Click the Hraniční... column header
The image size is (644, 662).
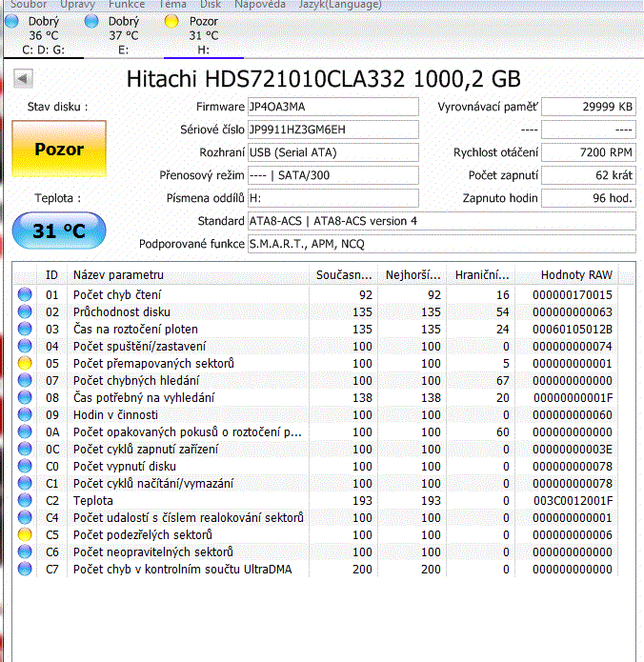pyautogui.click(x=481, y=275)
